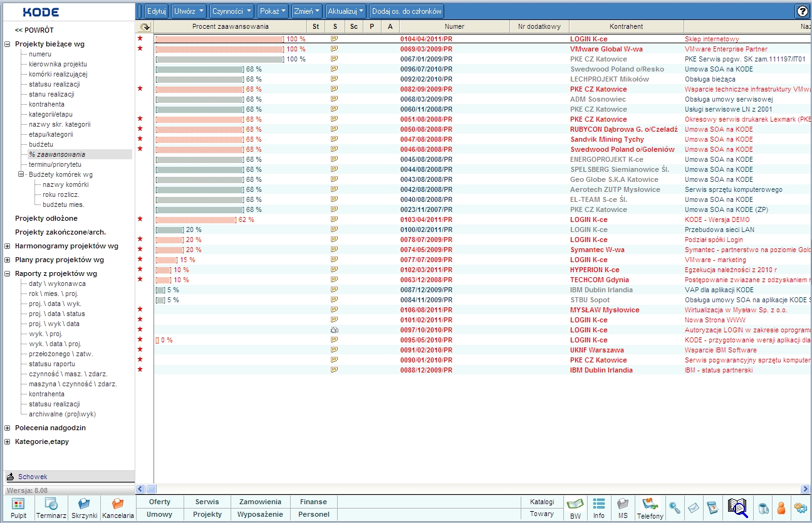Switch to the Umowy module tab
Screen dimensions: 812x523
coord(160,514)
